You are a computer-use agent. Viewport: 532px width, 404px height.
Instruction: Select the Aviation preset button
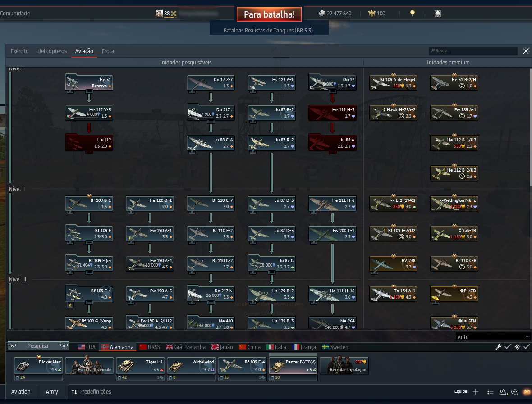pyautogui.click(x=21, y=392)
